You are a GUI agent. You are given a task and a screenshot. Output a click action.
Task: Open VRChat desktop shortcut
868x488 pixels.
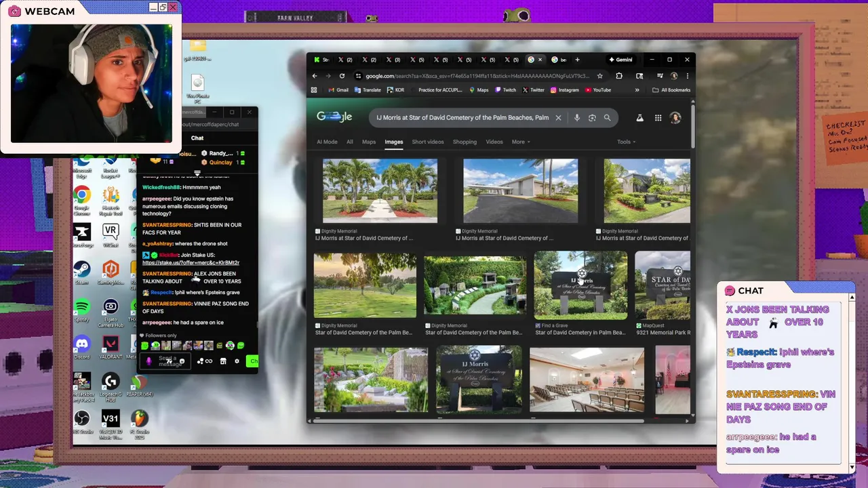(x=111, y=235)
